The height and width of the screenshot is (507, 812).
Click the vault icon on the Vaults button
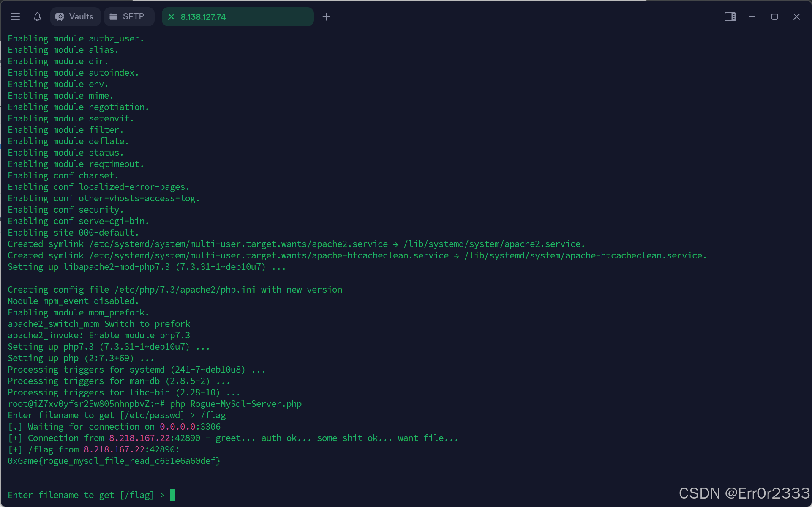(59, 17)
